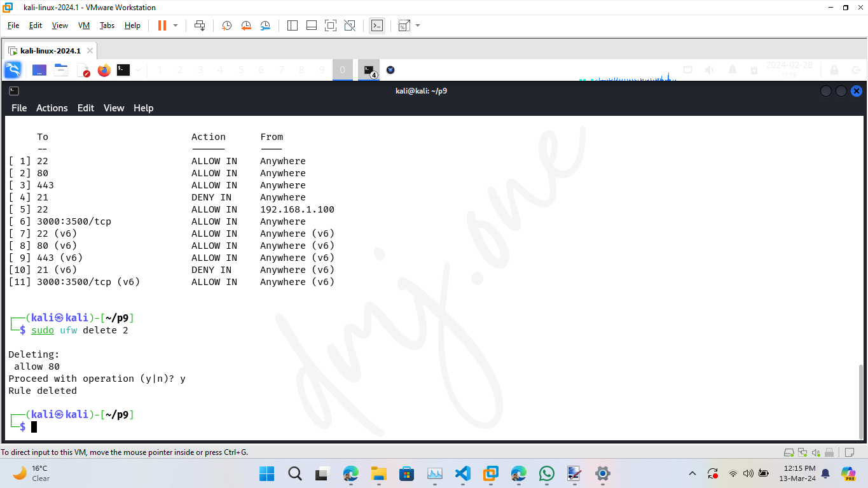Click the stretch guest display icon
This screenshot has width=868, height=488.
(404, 25)
